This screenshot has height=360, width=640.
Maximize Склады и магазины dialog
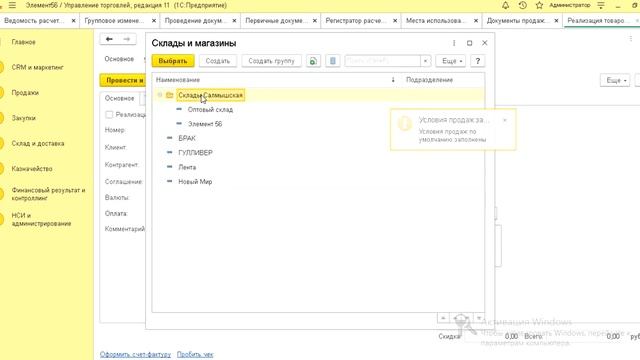pos(469,43)
